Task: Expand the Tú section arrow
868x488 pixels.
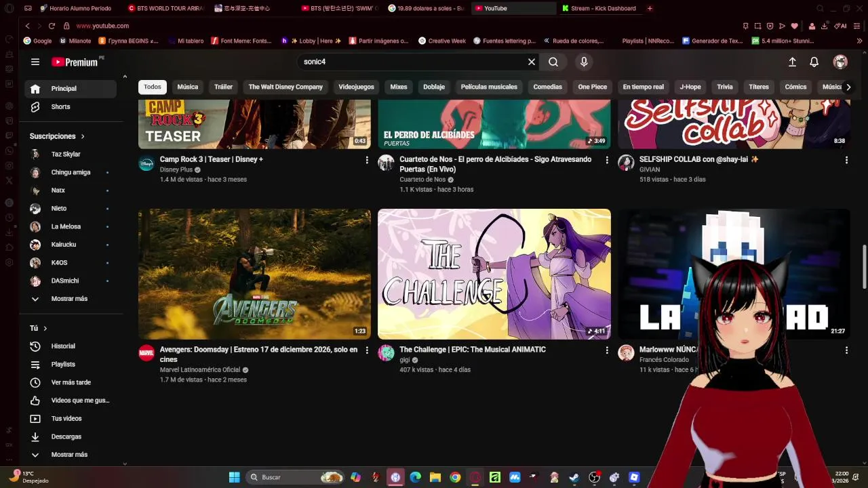Action: 45,328
